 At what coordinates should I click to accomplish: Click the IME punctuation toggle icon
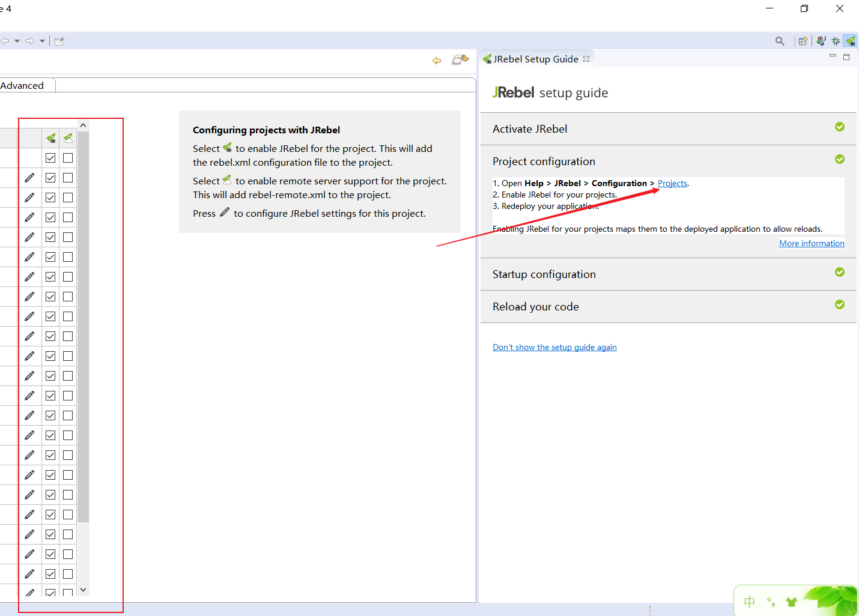[x=771, y=602]
